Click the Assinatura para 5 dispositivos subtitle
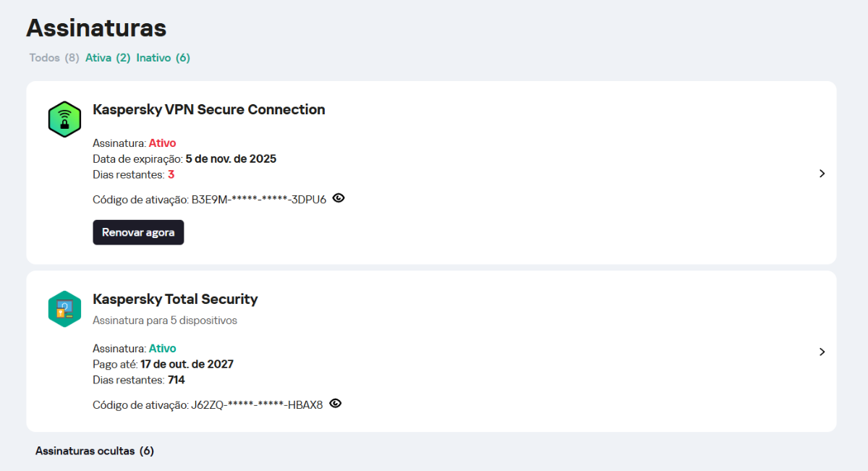This screenshot has width=868, height=471. point(165,320)
